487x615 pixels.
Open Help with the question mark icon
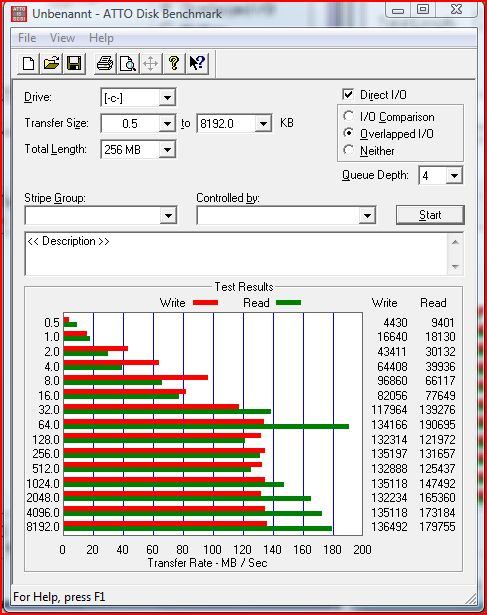coord(174,63)
